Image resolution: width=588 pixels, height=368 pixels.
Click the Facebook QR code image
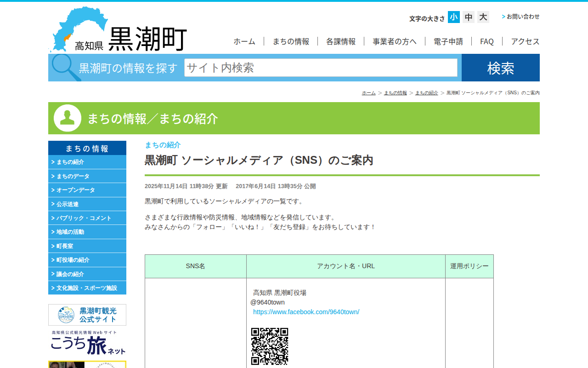click(x=270, y=346)
